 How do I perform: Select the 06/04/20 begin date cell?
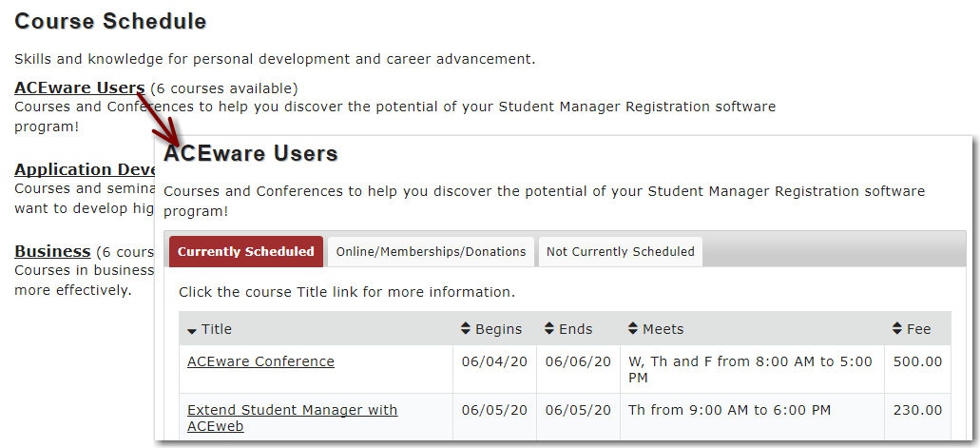494,369
